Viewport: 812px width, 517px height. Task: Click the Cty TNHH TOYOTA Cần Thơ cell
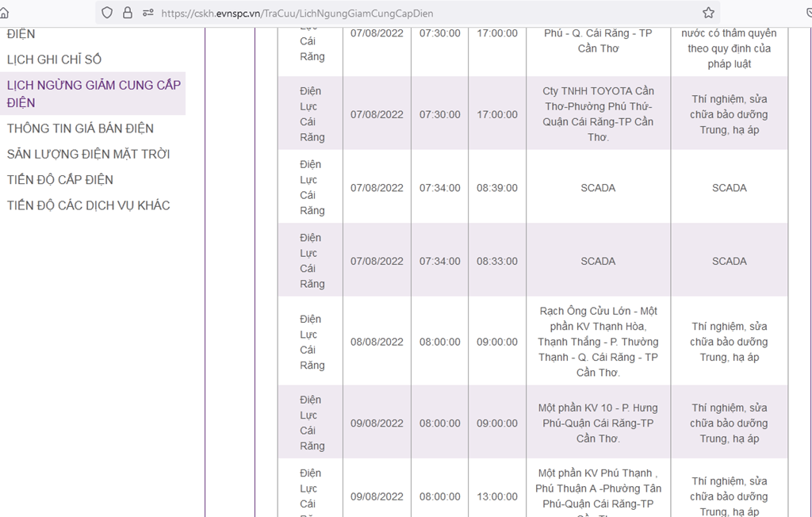click(x=598, y=114)
